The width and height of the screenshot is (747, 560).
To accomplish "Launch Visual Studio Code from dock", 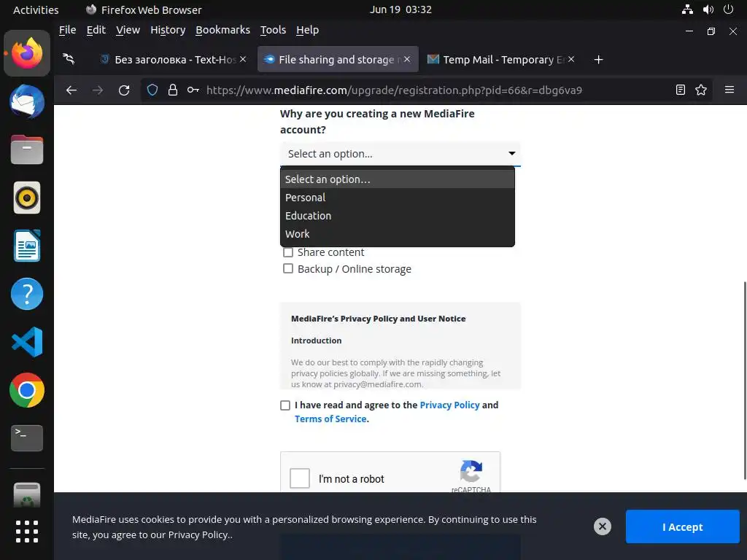I will 27,342.
